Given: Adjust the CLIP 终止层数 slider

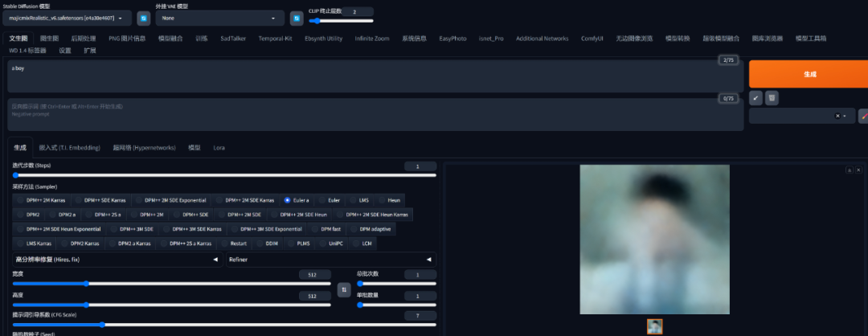Looking at the screenshot, I should coord(341,21).
